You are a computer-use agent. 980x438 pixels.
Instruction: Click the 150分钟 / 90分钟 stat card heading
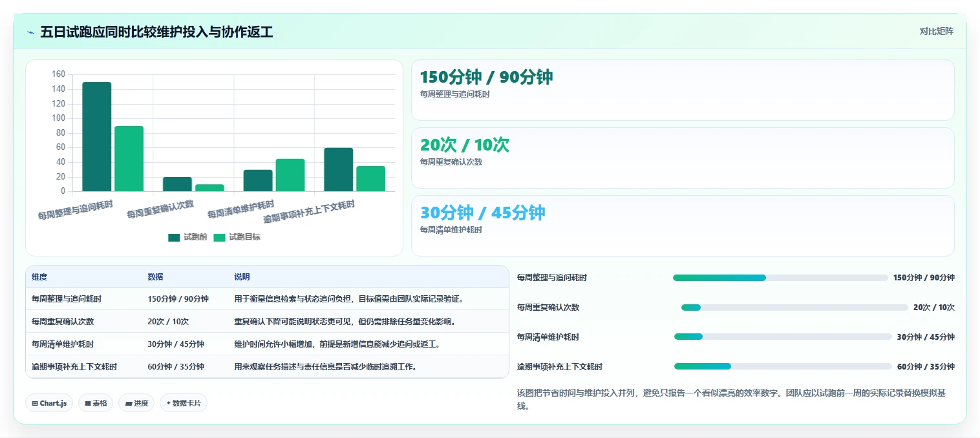486,77
